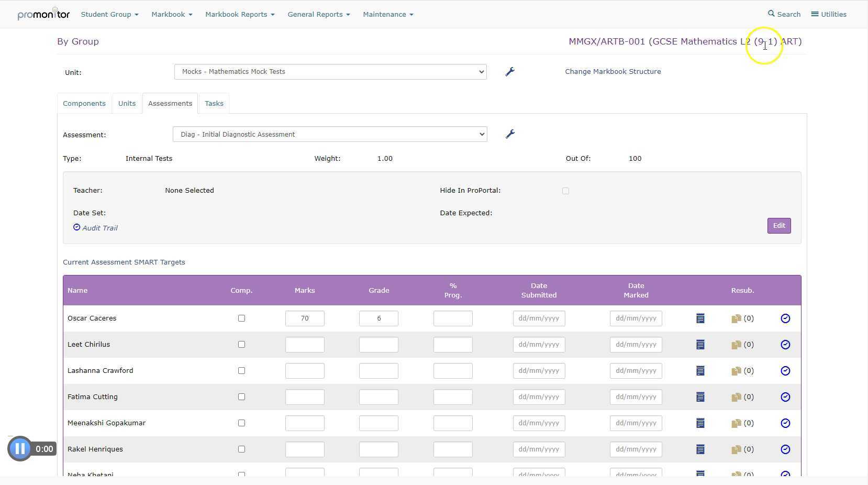Click audit clock icon for Rakel Henriques

pyautogui.click(x=785, y=449)
